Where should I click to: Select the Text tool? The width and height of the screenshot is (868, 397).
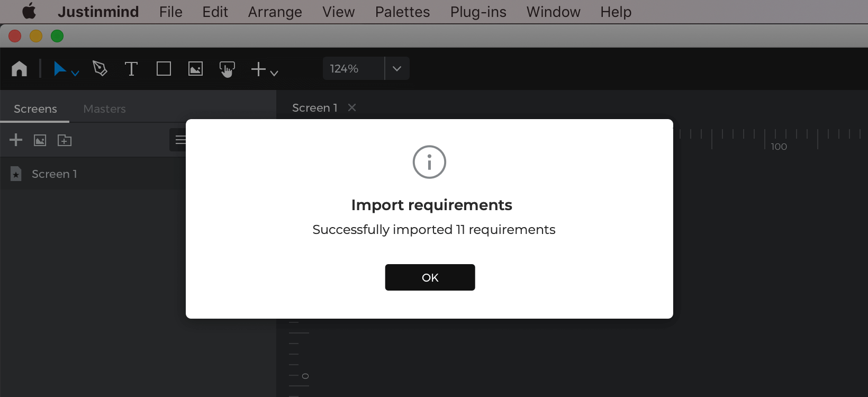coord(131,69)
